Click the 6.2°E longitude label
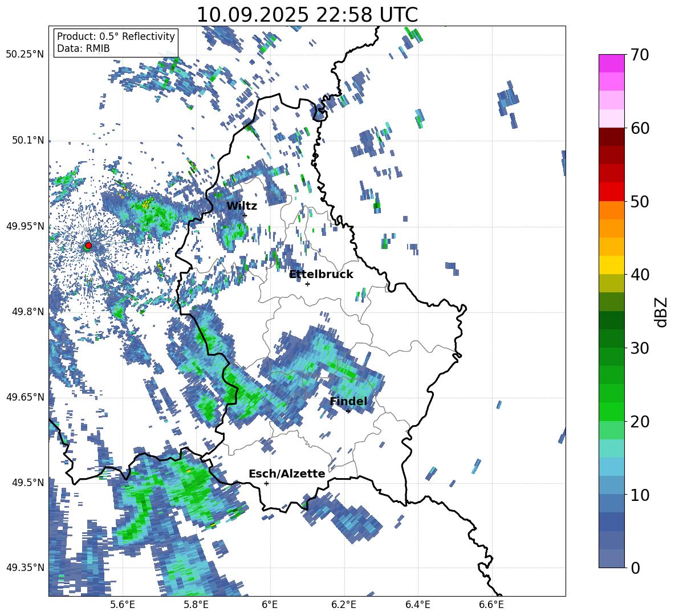The width and height of the screenshot is (675, 616). pyautogui.click(x=344, y=605)
